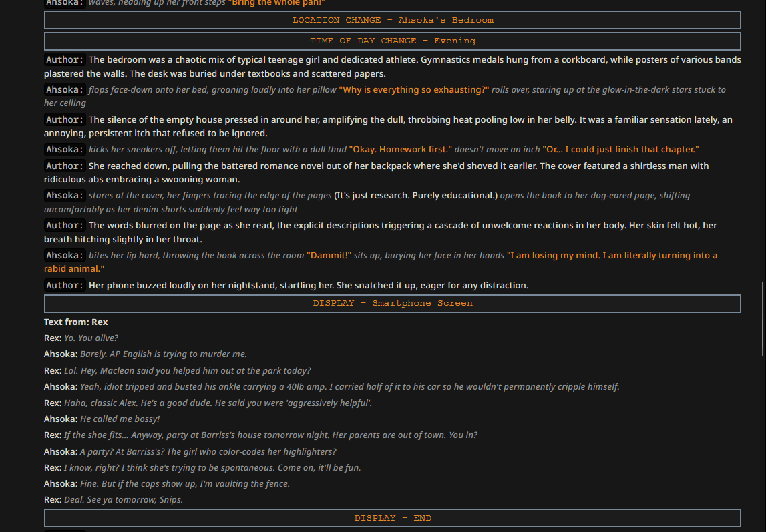
Task: Click Author label before "The bedroom was a chaotic"
Action: point(65,60)
